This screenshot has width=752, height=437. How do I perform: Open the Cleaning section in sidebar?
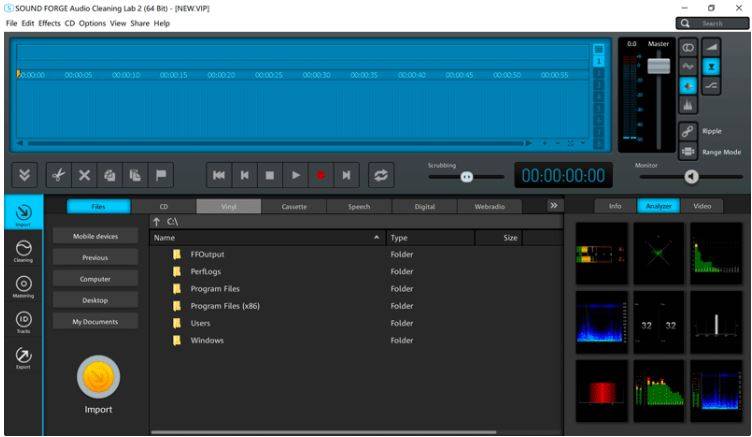(x=24, y=250)
